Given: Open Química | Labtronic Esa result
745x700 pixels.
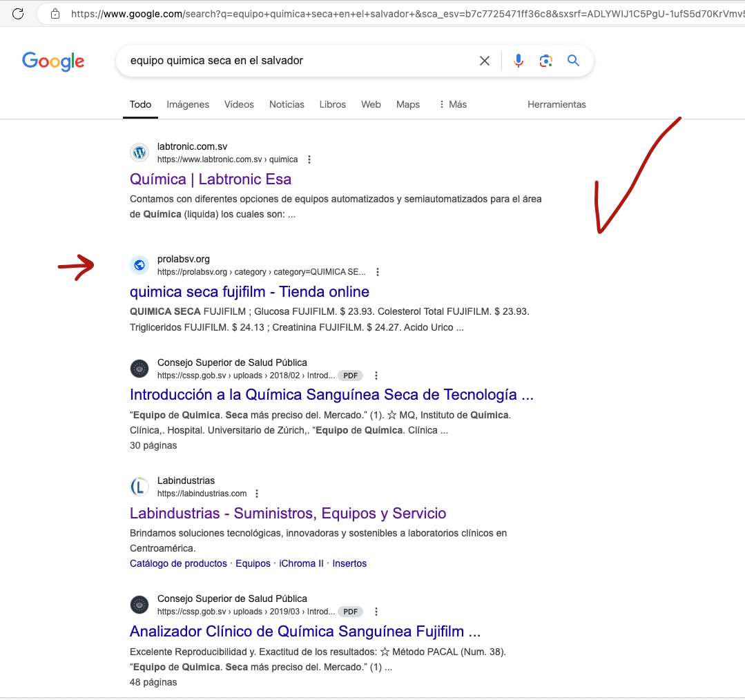Looking at the screenshot, I should pyautogui.click(x=211, y=179).
